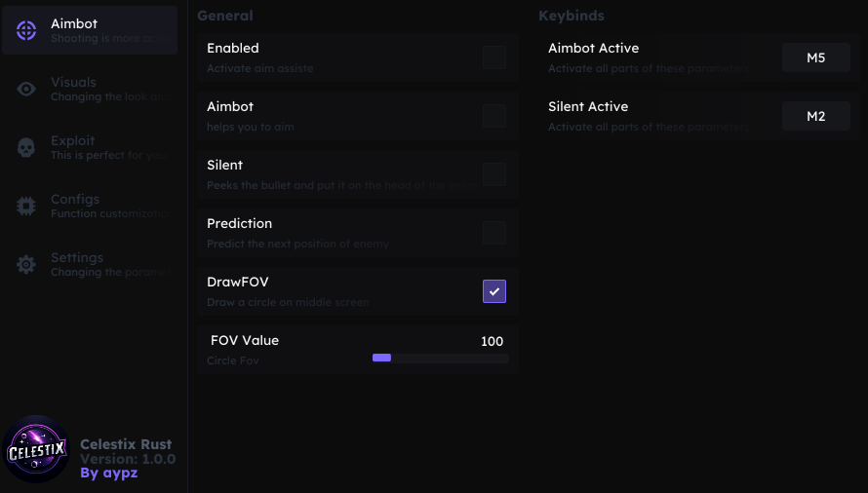Click the FOV Value slider track
The width and height of the screenshot is (868, 493).
(x=440, y=359)
